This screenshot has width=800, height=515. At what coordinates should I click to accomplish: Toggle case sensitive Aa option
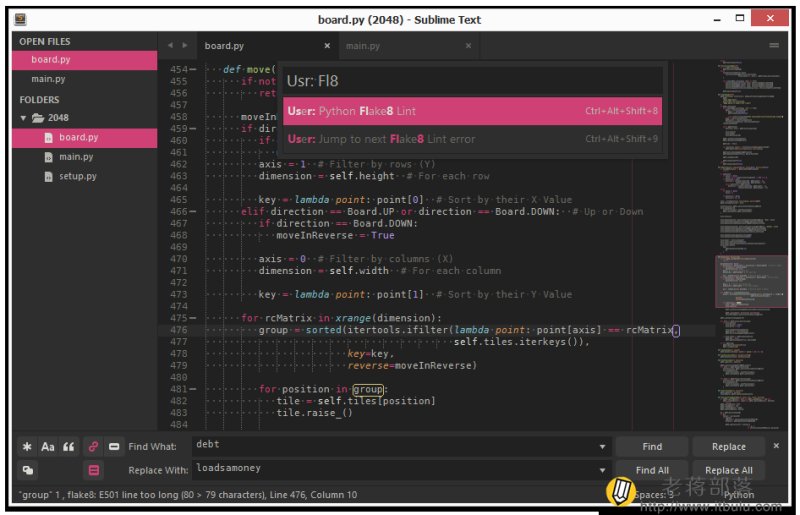click(x=48, y=447)
